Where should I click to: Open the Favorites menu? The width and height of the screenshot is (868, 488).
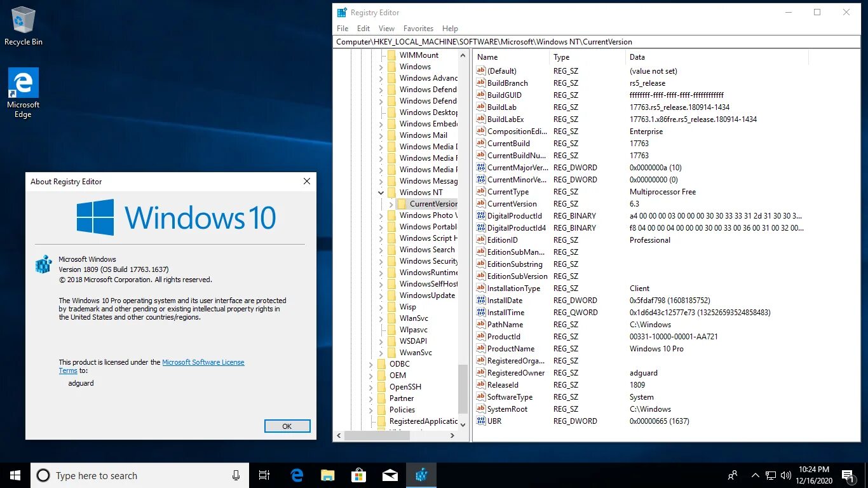click(418, 29)
